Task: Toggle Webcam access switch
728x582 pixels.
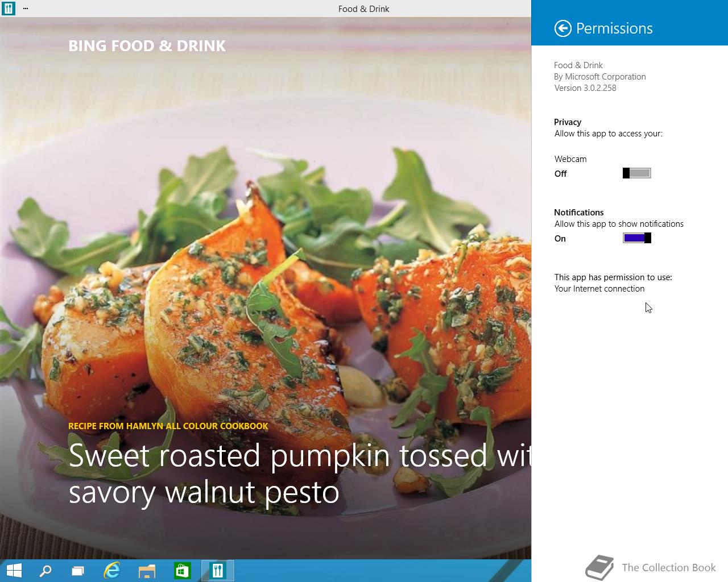Action: 637,173
